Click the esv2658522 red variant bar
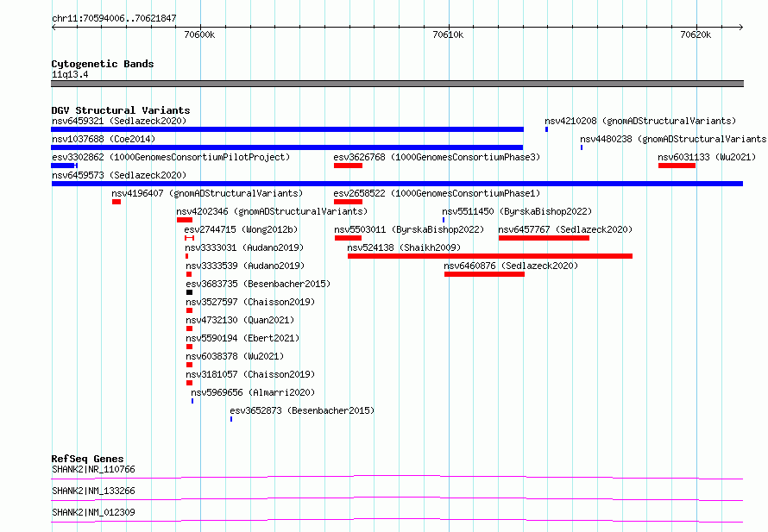This screenshot has height=532, width=768. pos(349,202)
